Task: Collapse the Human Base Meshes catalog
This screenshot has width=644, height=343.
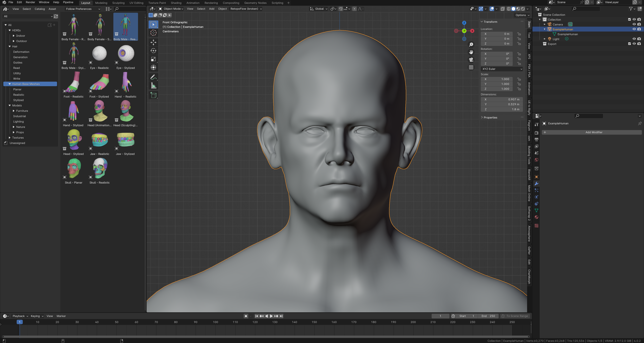Action: (10, 84)
